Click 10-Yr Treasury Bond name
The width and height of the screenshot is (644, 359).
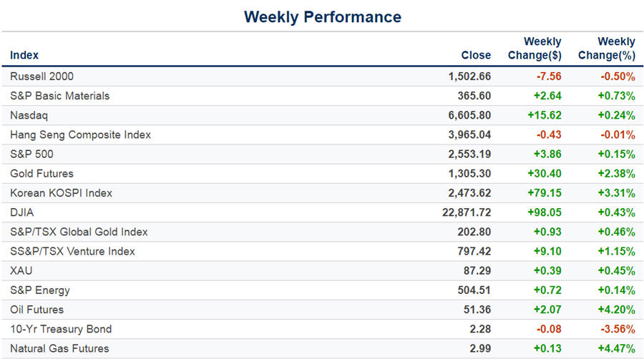[x=61, y=329]
